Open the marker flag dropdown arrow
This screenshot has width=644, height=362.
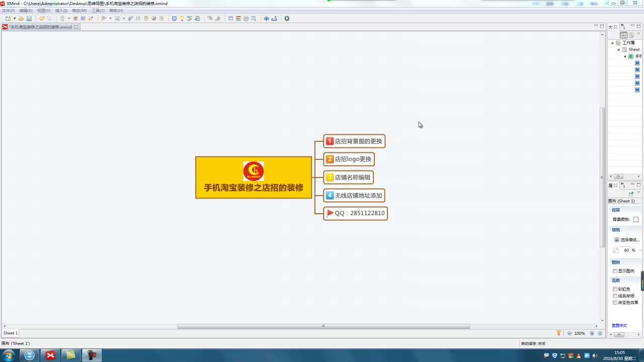click(x=111, y=19)
